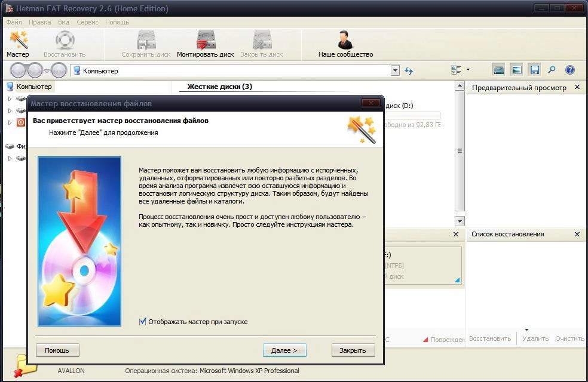The width and height of the screenshot is (588, 382).
Task: Click the blue help question icon
Action: tap(569, 70)
